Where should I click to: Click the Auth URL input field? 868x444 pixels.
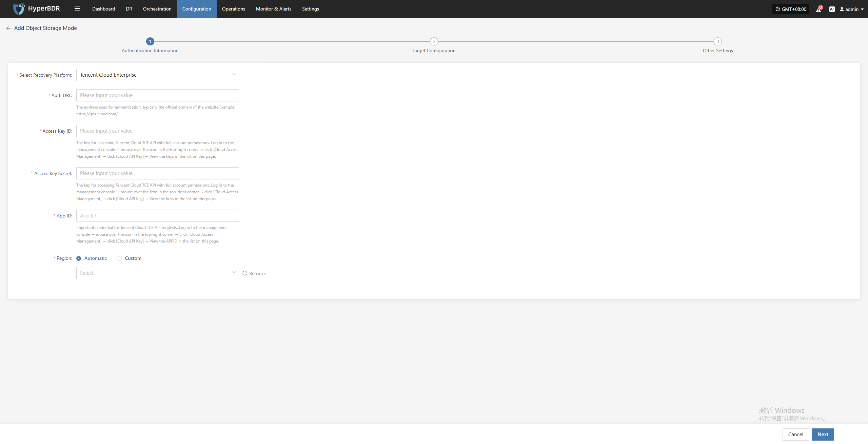[x=157, y=95]
